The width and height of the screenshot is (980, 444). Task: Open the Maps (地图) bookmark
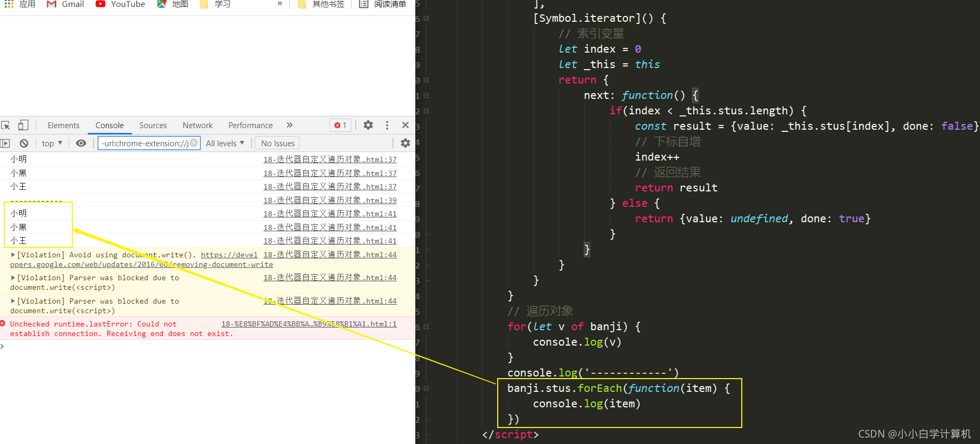point(173,4)
